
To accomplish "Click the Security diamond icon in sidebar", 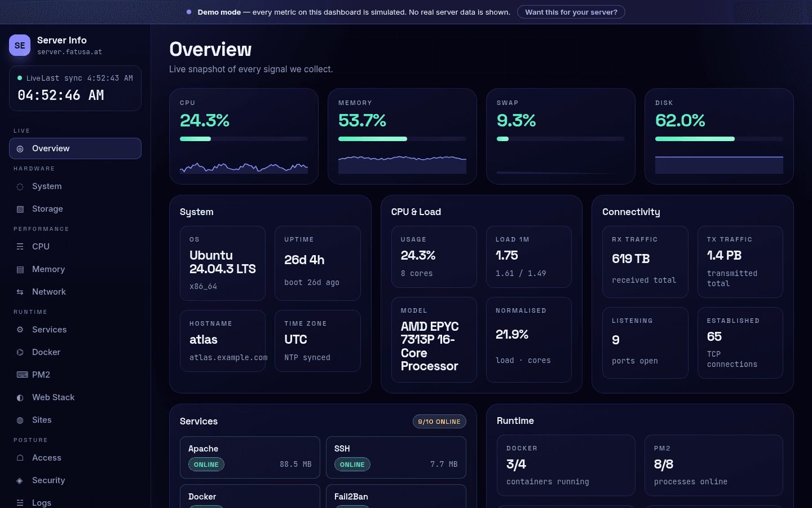I will pyautogui.click(x=20, y=481).
